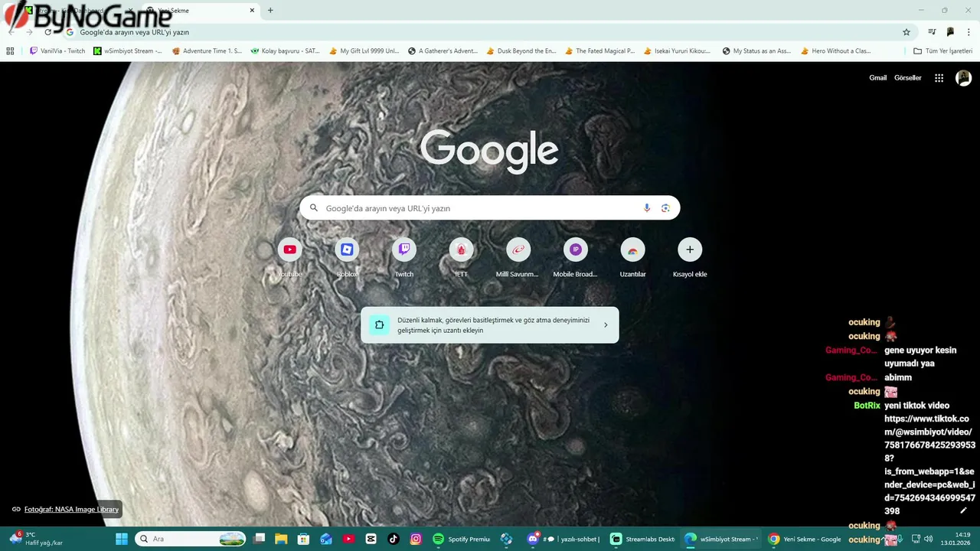Open a new tab with plus button
This screenshot has width=980, height=551.
[270, 11]
